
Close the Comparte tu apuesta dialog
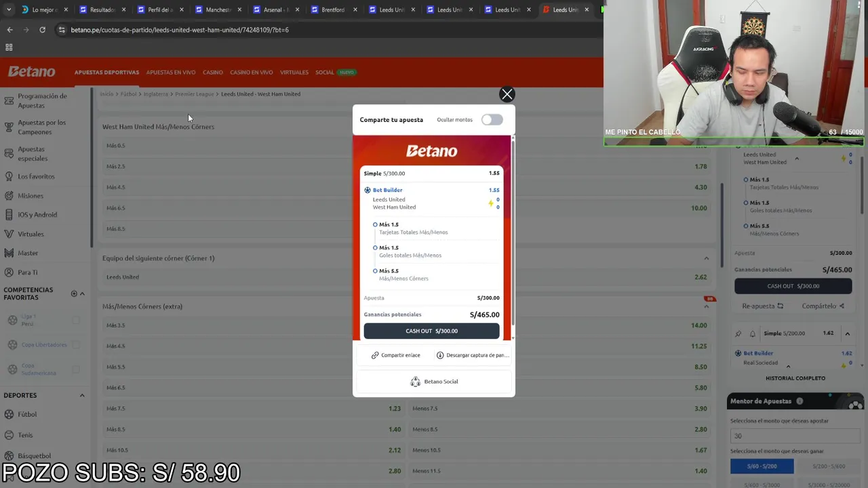(507, 94)
